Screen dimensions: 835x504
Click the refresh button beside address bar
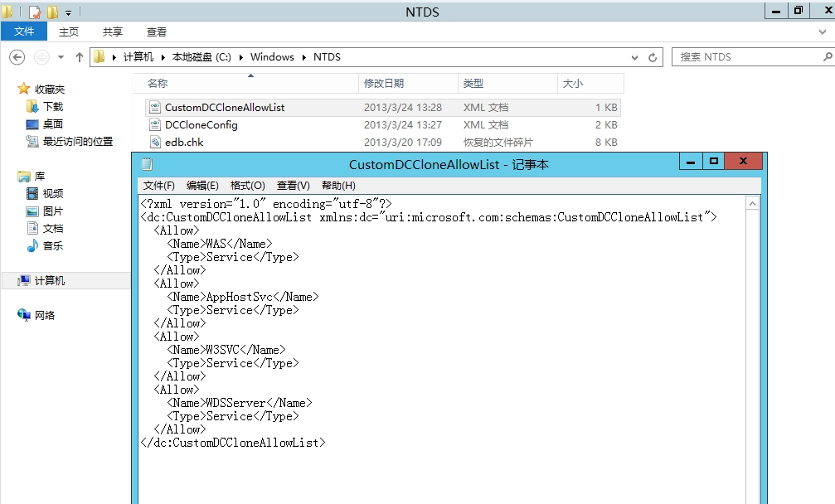653,57
